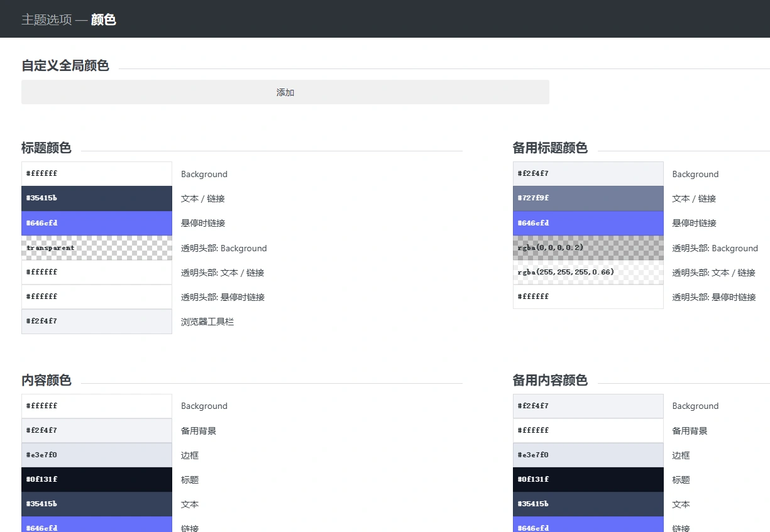Screen dimensions: 770x532
Task: Open the 主题选项 breadcrumb link
Action: [x=46, y=19]
